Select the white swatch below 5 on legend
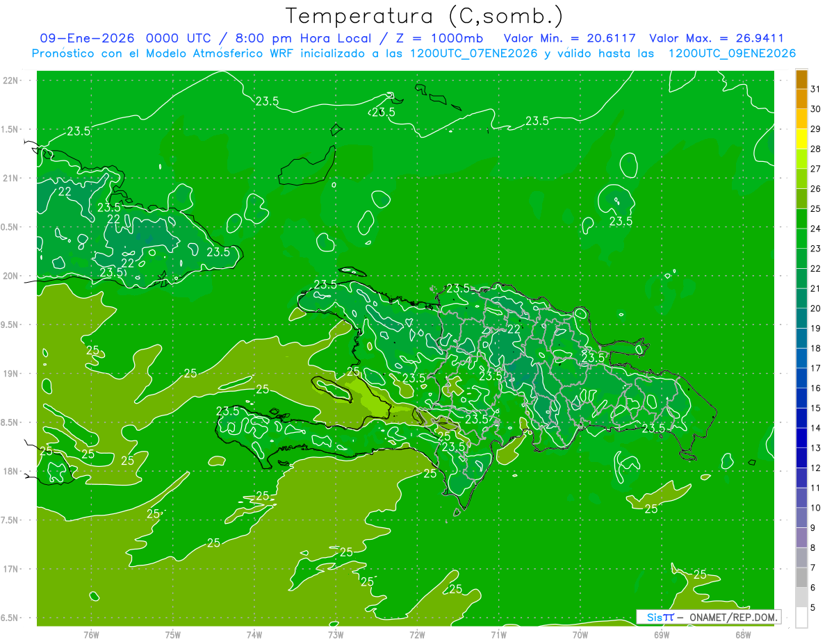 (x=801, y=618)
